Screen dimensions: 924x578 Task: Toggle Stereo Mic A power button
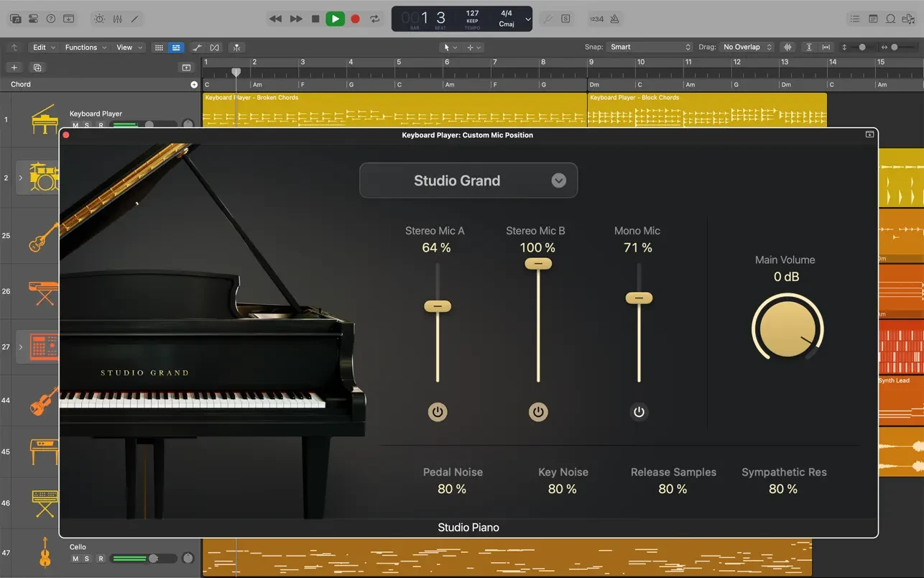438,412
